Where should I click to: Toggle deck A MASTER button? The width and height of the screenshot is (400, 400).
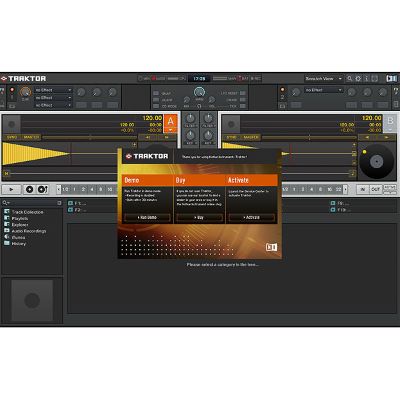click(31, 137)
